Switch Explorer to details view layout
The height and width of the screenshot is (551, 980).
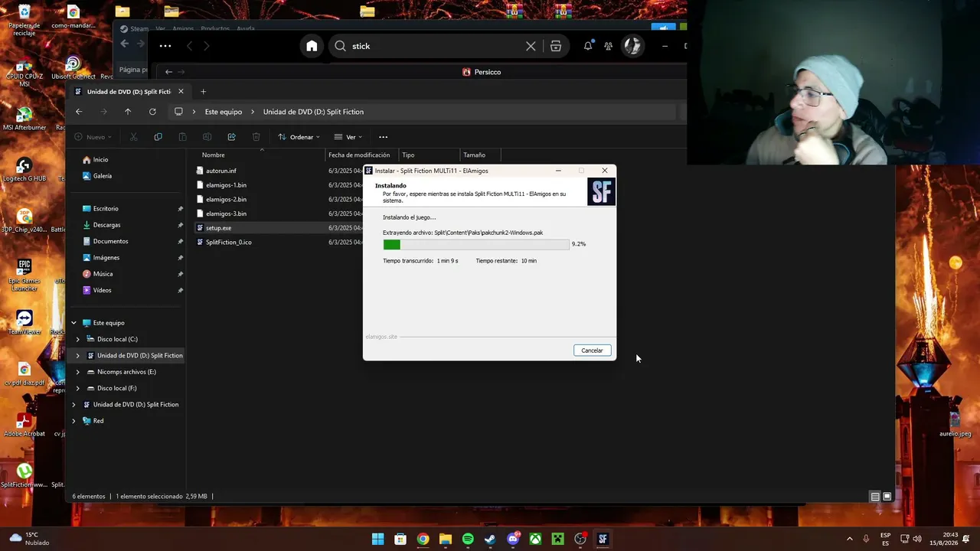click(x=875, y=497)
